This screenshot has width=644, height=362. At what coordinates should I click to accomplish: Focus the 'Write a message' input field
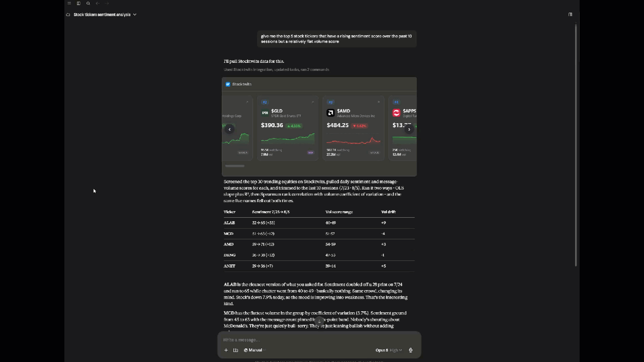point(319,339)
